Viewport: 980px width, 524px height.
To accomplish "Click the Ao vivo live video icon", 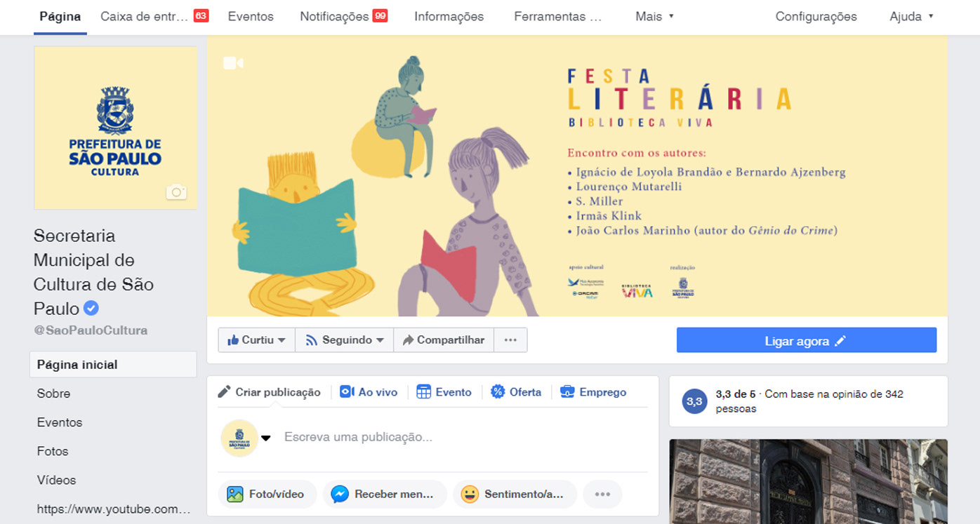I will point(347,392).
